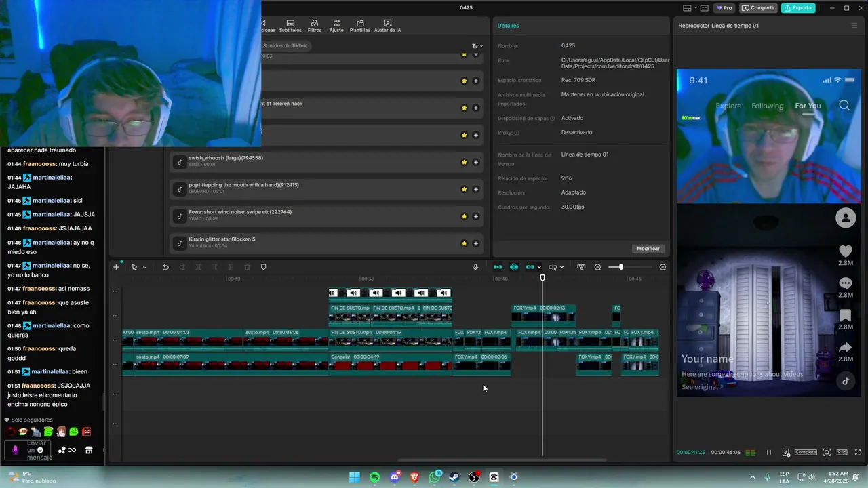
Task: Toggle favorite on Teleren hack sound
Action: 465,108
